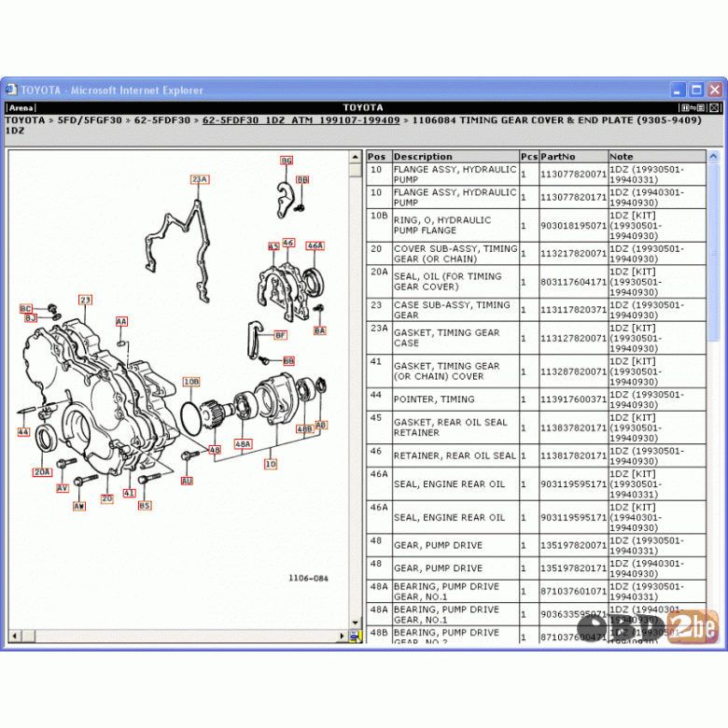Image resolution: width=728 pixels, height=728 pixels.
Task: Select callout 10B on the diagram
Action: click(191, 382)
